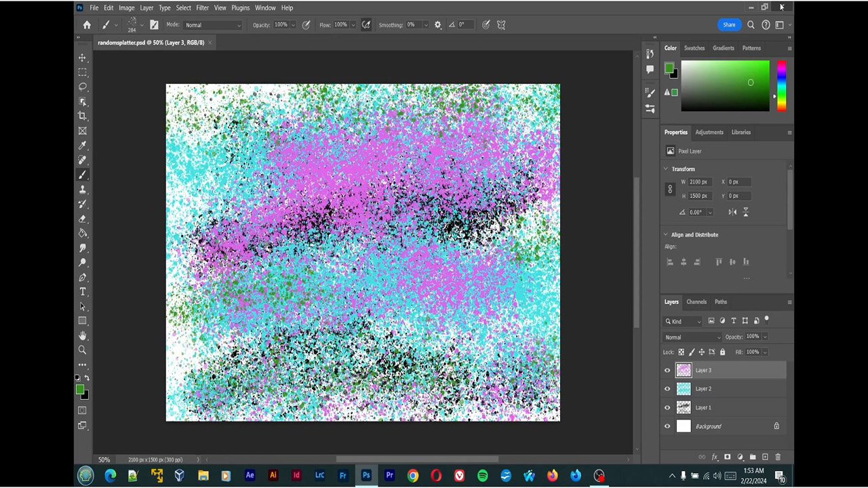The height and width of the screenshot is (488, 868).
Task: Open the Gradients tab
Action: [x=724, y=48]
